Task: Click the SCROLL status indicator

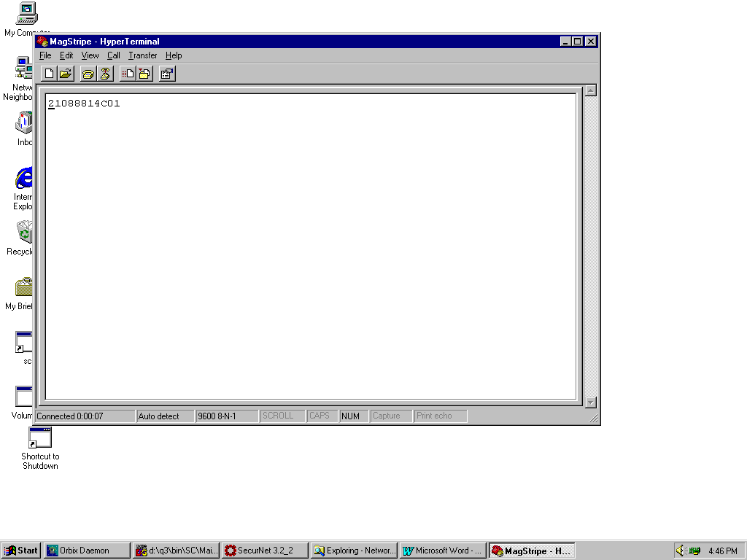Action: (x=282, y=416)
